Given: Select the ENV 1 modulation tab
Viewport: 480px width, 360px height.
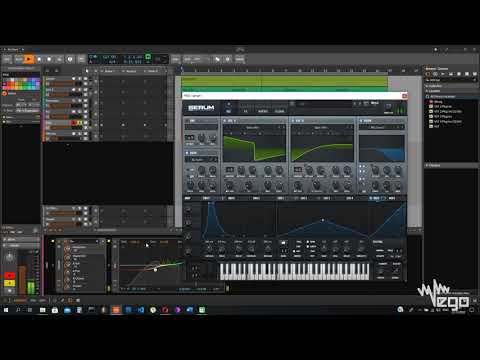Looking at the screenshot, I should point(206,198).
